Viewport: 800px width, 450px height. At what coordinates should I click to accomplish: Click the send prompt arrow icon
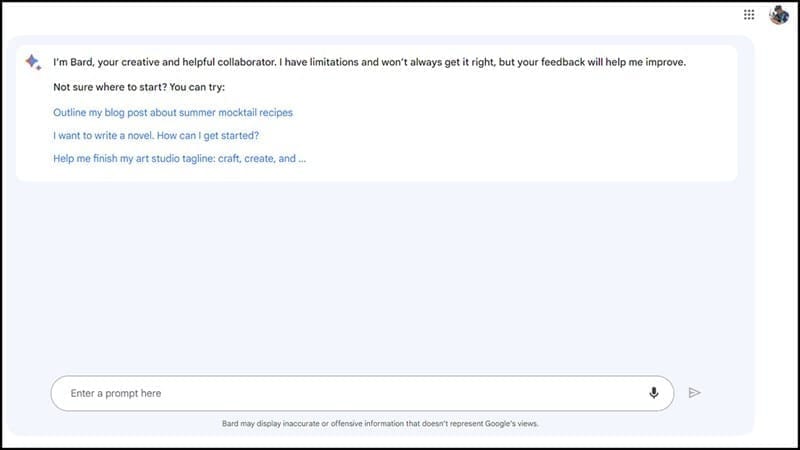pyautogui.click(x=694, y=393)
